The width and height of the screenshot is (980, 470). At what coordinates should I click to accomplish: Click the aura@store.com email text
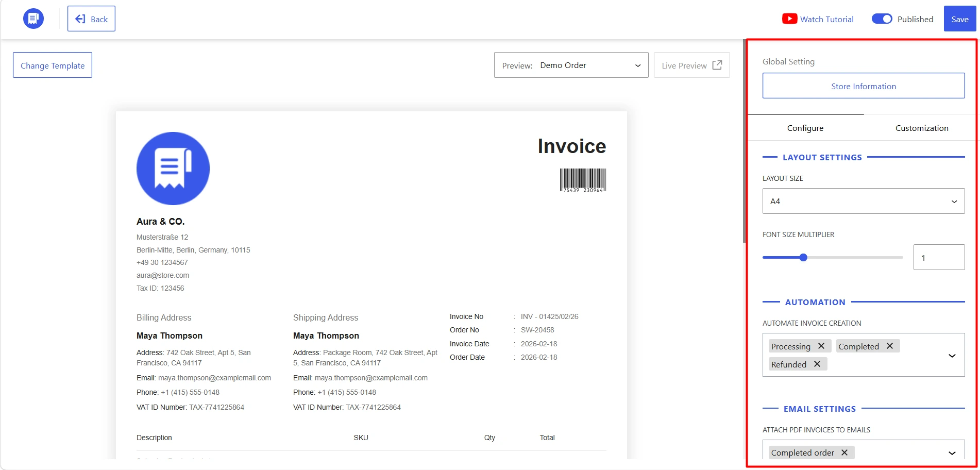pyautogui.click(x=163, y=275)
